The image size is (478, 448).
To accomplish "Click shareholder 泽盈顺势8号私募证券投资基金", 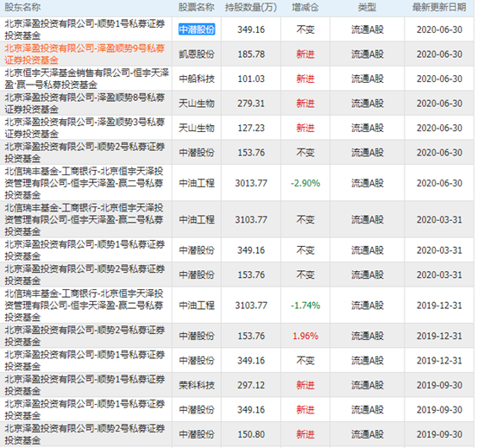I will (x=85, y=104).
